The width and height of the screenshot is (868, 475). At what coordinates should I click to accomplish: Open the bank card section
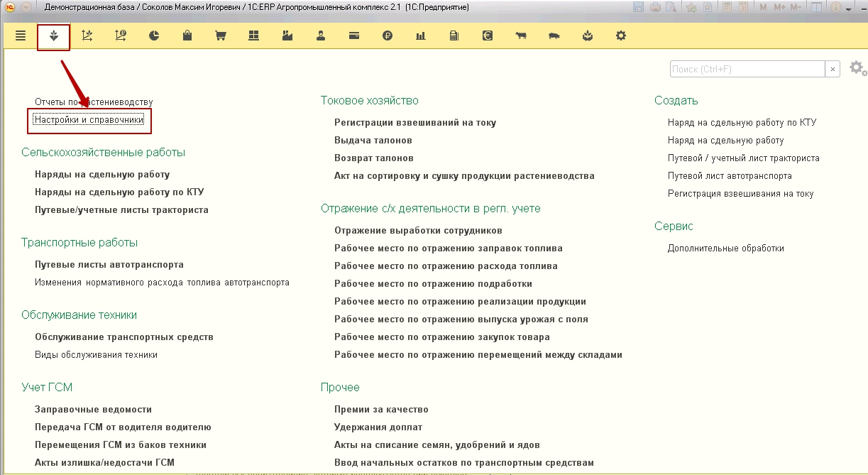353,36
